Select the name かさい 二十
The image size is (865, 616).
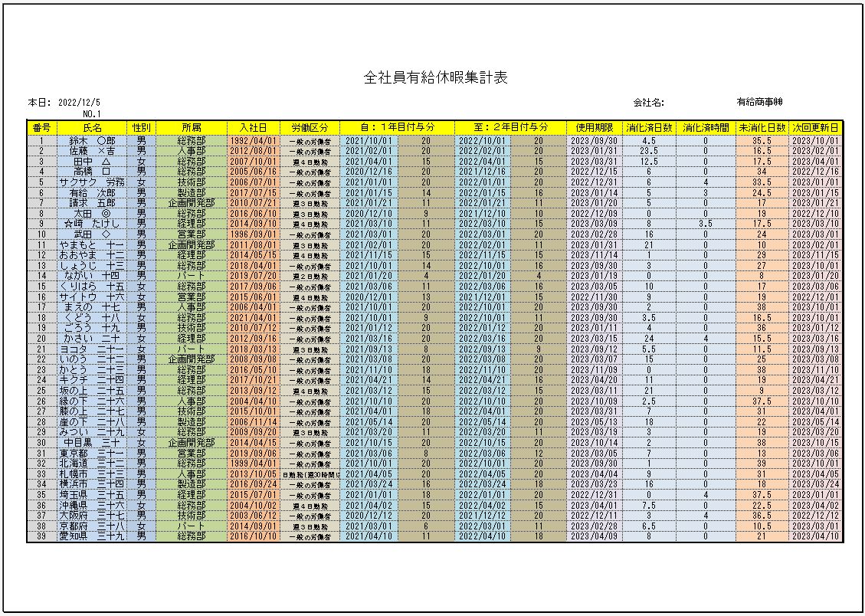[x=92, y=338]
